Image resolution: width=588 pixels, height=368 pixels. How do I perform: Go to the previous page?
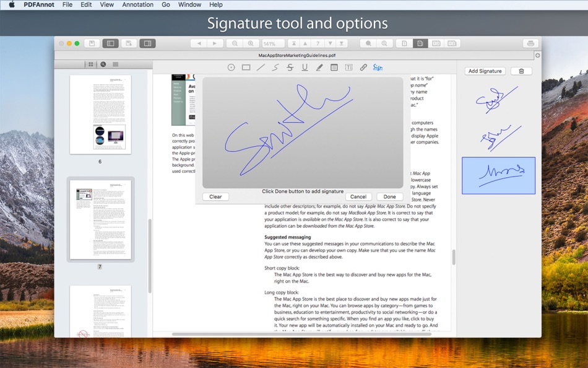pos(305,43)
